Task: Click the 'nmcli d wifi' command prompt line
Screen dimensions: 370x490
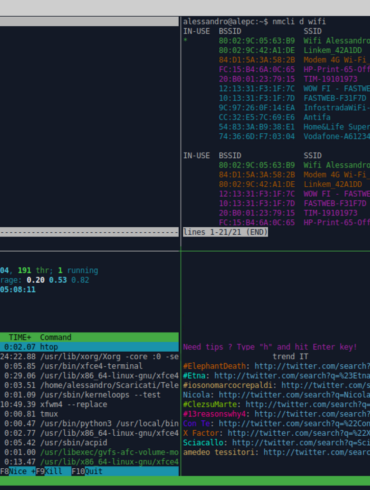Action: tap(254, 22)
